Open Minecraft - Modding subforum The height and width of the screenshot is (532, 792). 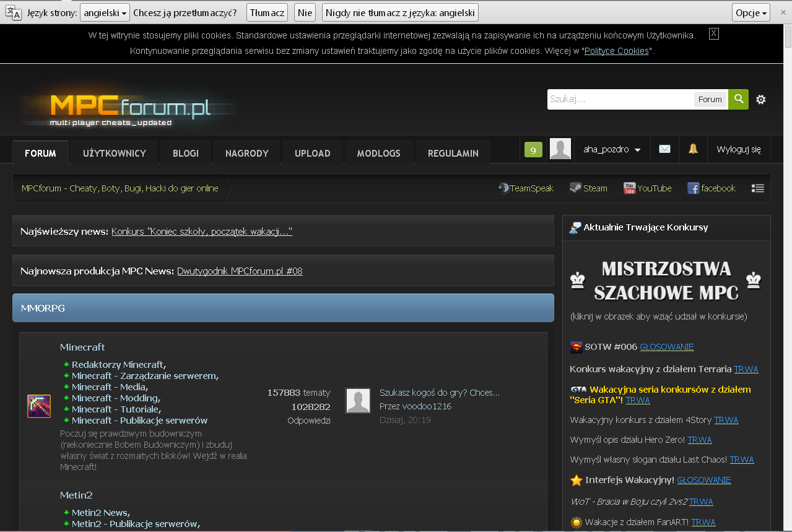tap(115, 398)
